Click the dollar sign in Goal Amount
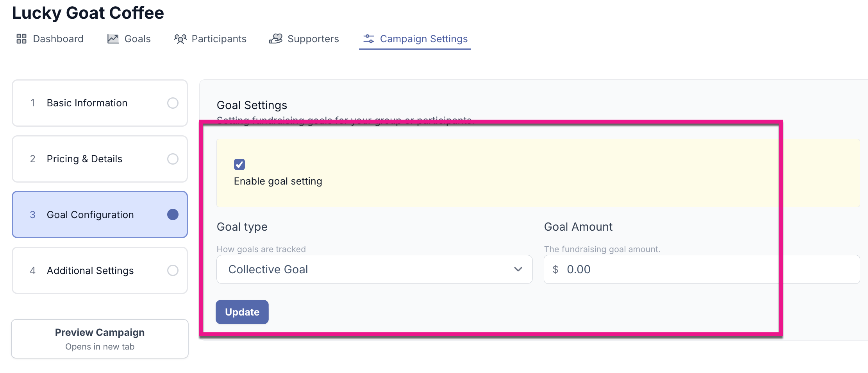The width and height of the screenshot is (868, 373). [555, 269]
